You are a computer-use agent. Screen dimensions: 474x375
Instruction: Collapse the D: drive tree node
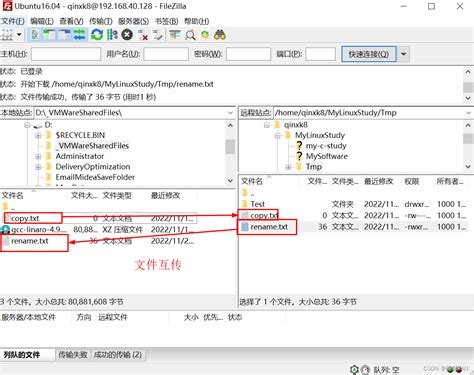click(x=27, y=125)
